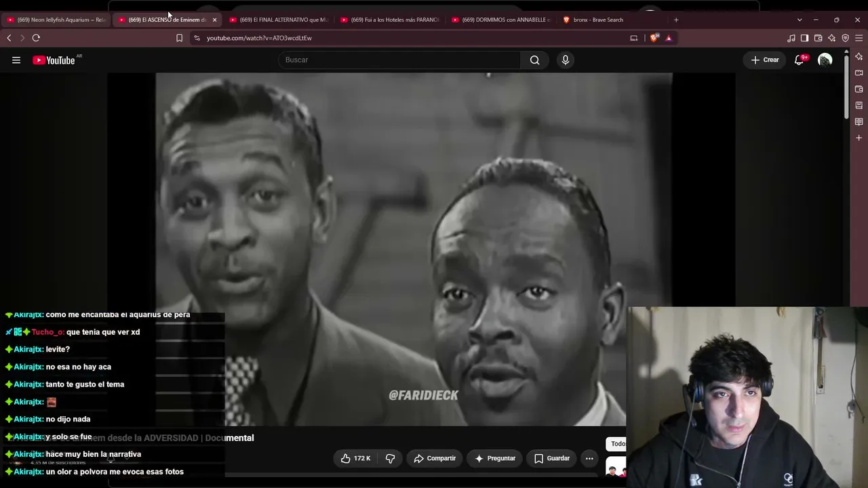Go forward in browser history

tap(22, 38)
